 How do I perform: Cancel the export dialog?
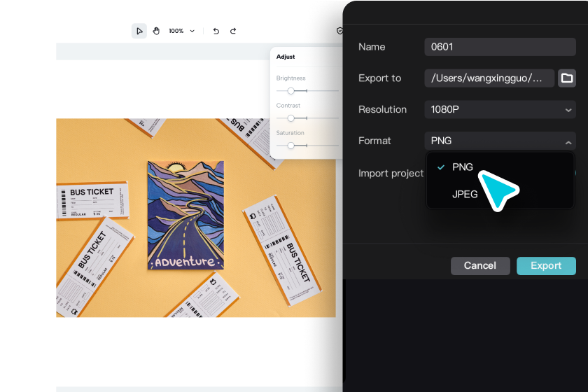pyautogui.click(x=480, y=265)
